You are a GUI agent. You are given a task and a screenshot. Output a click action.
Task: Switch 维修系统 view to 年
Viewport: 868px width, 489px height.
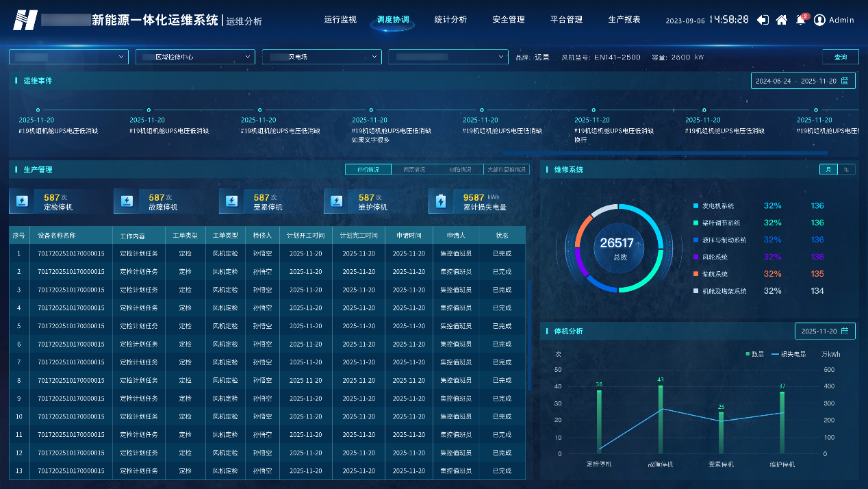point(847,169)
